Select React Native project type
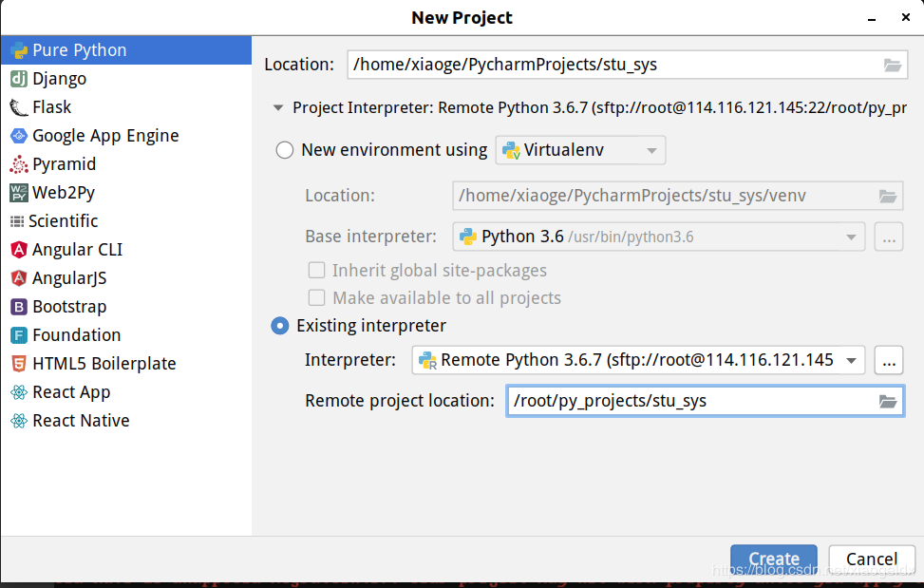Screen dimensions: 924x588 point(126,421)
